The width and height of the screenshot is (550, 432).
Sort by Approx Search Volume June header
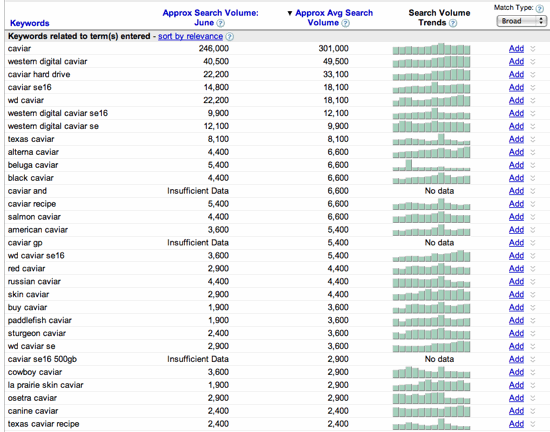coord(210,18)
